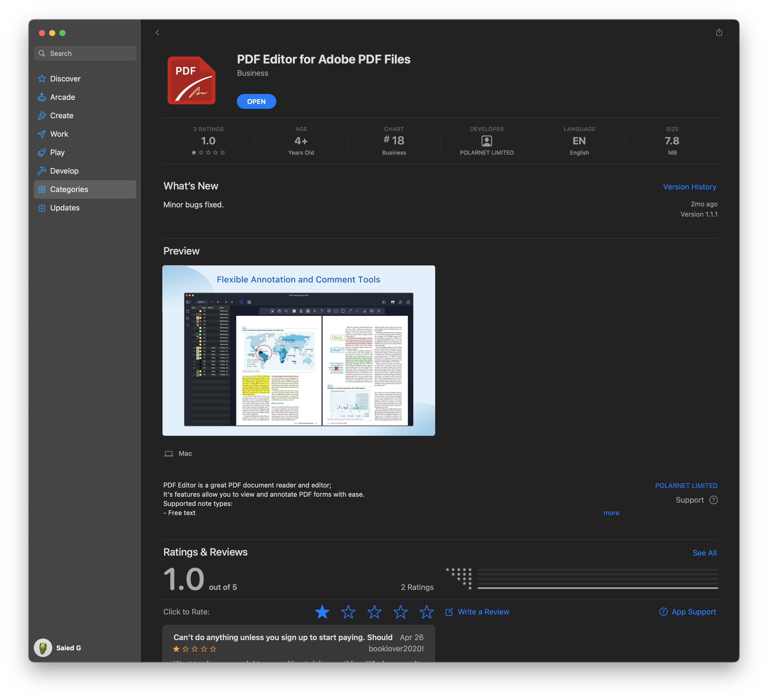The height and width of the screenshot is (700, 768).
Task: Open the Discover section
Action: click(85, 79)
